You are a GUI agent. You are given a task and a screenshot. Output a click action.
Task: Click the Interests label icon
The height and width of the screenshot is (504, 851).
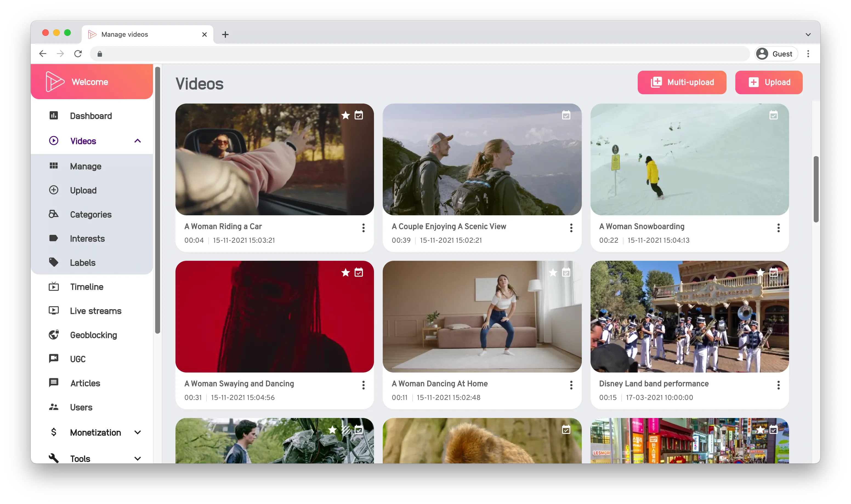[54, 238]
